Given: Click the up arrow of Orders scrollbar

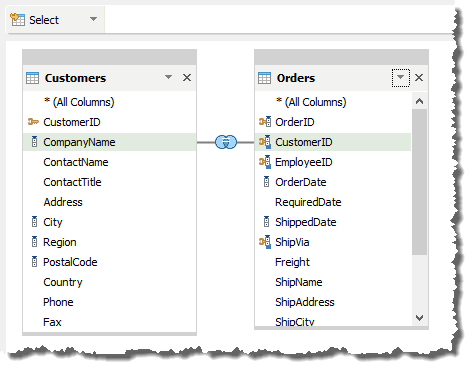Looking at the screenshot, I should (419, 101).
